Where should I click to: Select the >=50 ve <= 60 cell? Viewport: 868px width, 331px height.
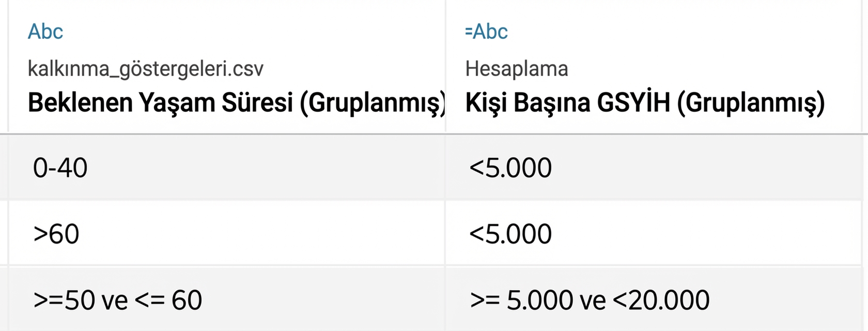click(117, 300)
